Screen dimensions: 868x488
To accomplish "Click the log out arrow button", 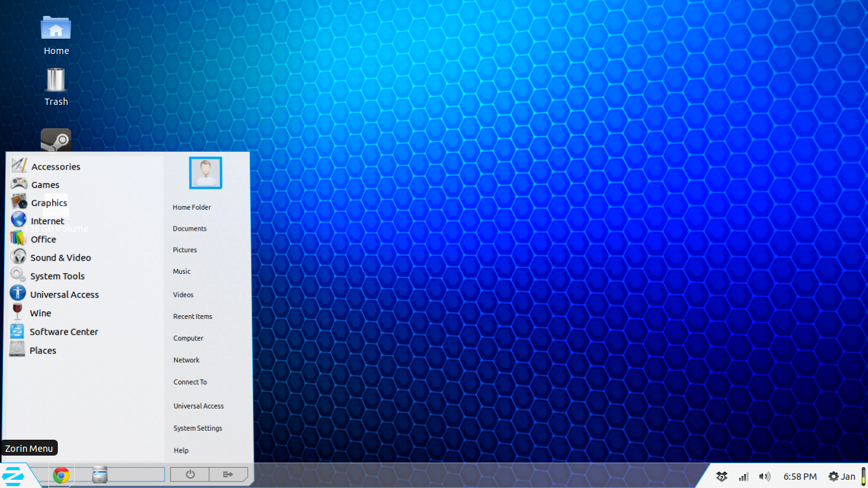I will point(228,474).
